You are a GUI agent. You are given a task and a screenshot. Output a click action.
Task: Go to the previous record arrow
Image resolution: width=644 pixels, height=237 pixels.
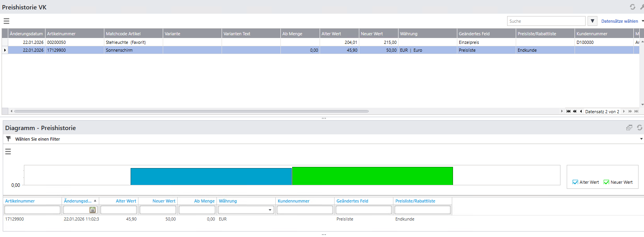tap(581, 112)
